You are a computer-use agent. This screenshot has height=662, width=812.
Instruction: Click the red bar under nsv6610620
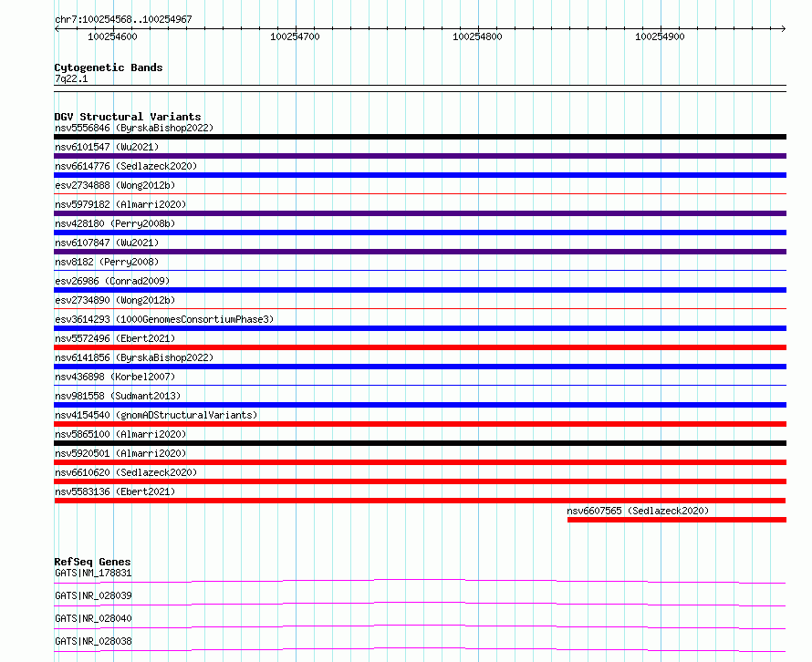pyautogui.click(x=420, y=481)
